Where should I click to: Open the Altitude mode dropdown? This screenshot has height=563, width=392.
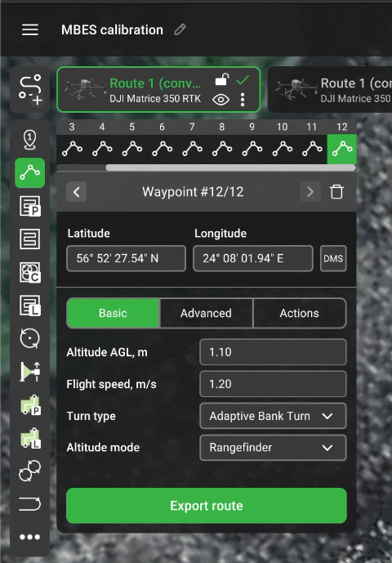pos(273,448)
